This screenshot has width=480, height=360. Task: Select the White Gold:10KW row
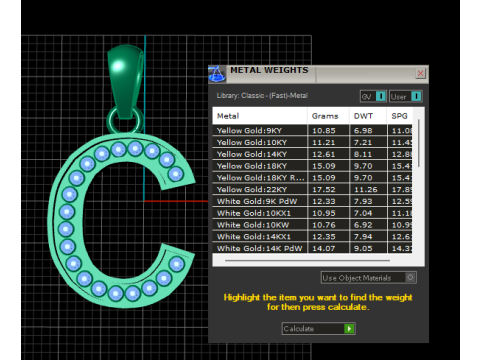coord(312,225)
